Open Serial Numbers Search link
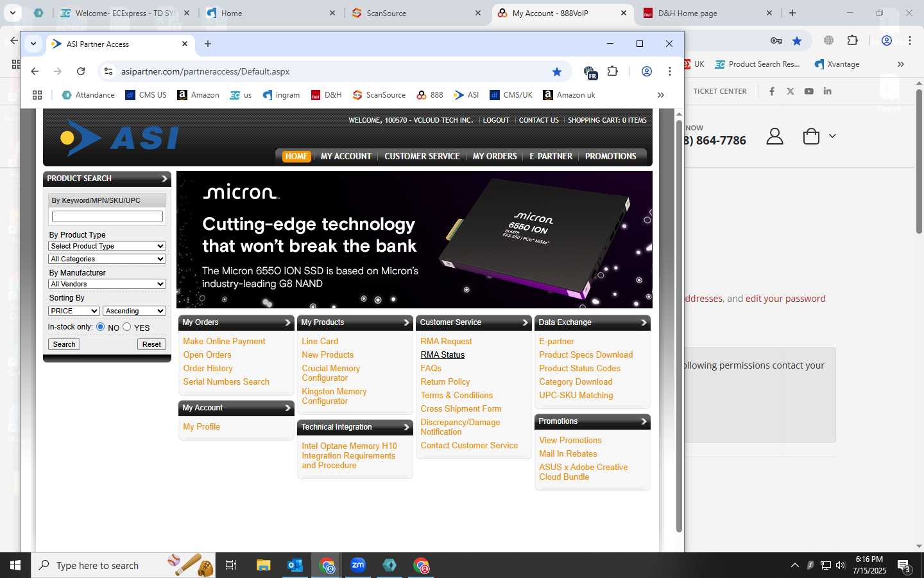The image size is (924, 578). (226, 381)
